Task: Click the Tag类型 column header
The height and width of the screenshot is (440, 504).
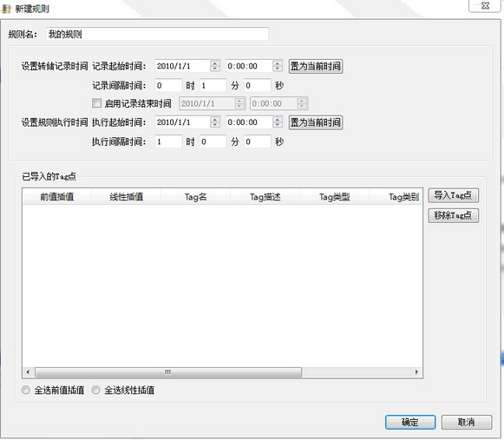Action: [334, 196]
